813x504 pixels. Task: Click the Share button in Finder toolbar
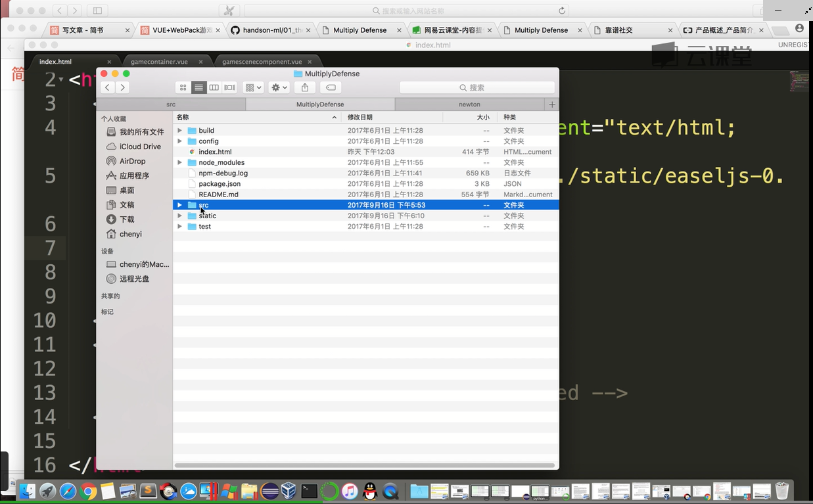[305, 87]
